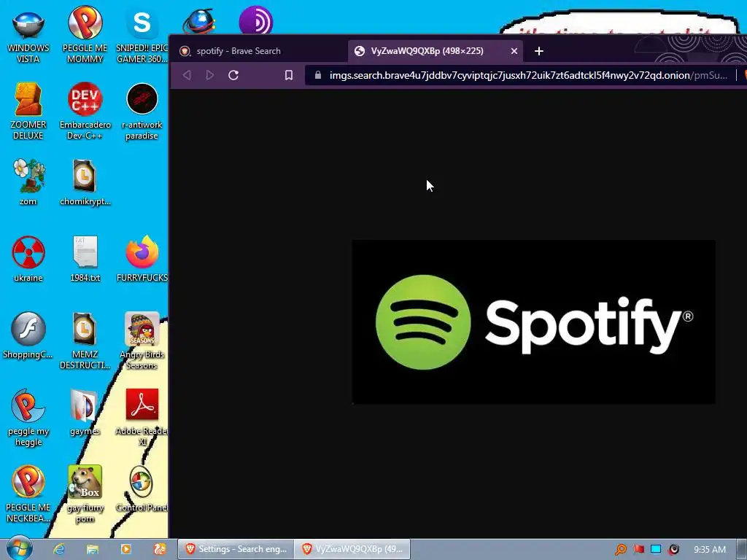Select the MEMZ DESTRUCTI... icon
This screenshot has height=560, width=747.
[x=85, y=341]
